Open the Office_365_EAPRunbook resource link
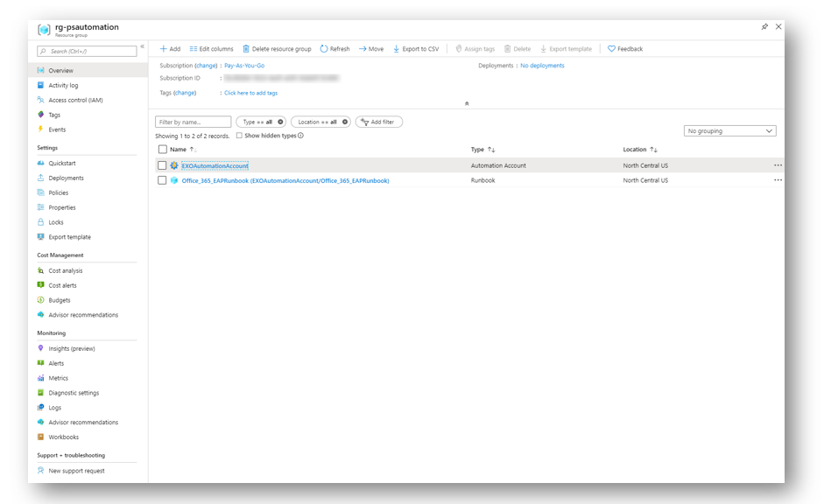This screenshot has height=504, width=824. pos(285,180)
